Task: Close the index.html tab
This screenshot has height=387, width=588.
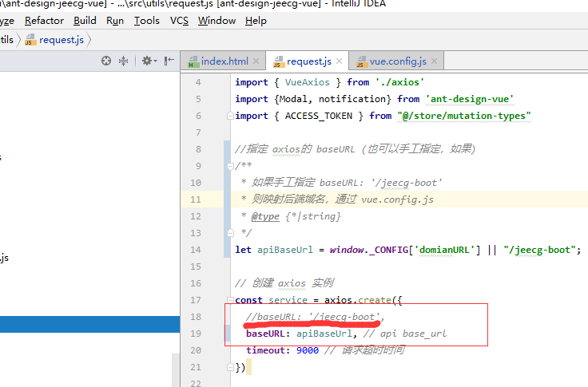Action: [x=256, y=61]
